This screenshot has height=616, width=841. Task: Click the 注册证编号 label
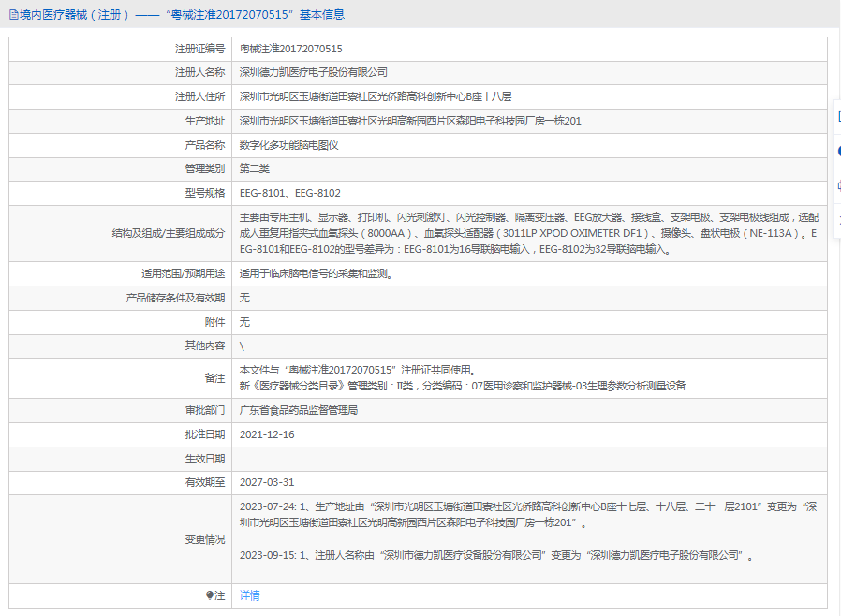tap(200, 49)
